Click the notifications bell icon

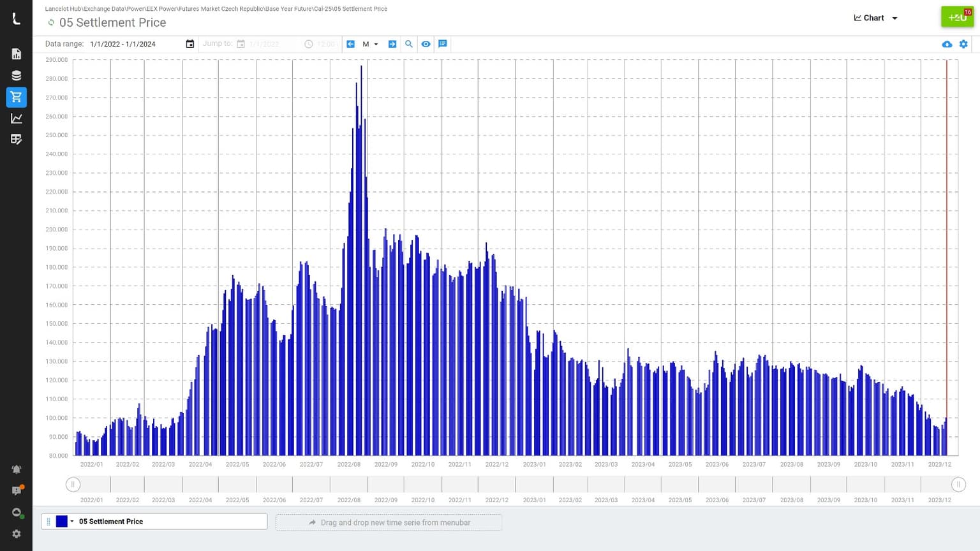tap(17, 469)
